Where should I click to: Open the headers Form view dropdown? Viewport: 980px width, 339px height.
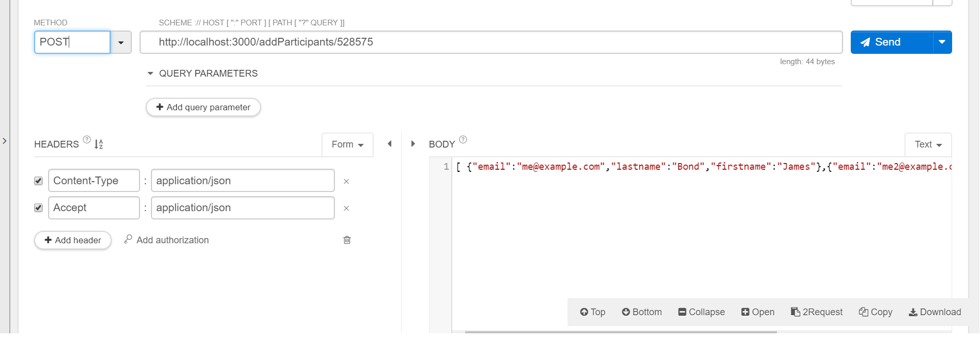pyautogui.click(x=347, y=145)
